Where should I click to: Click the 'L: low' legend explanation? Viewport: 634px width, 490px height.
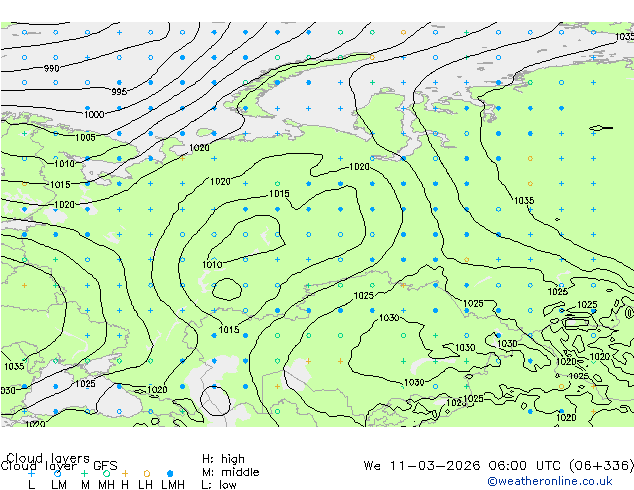[219, 485]
